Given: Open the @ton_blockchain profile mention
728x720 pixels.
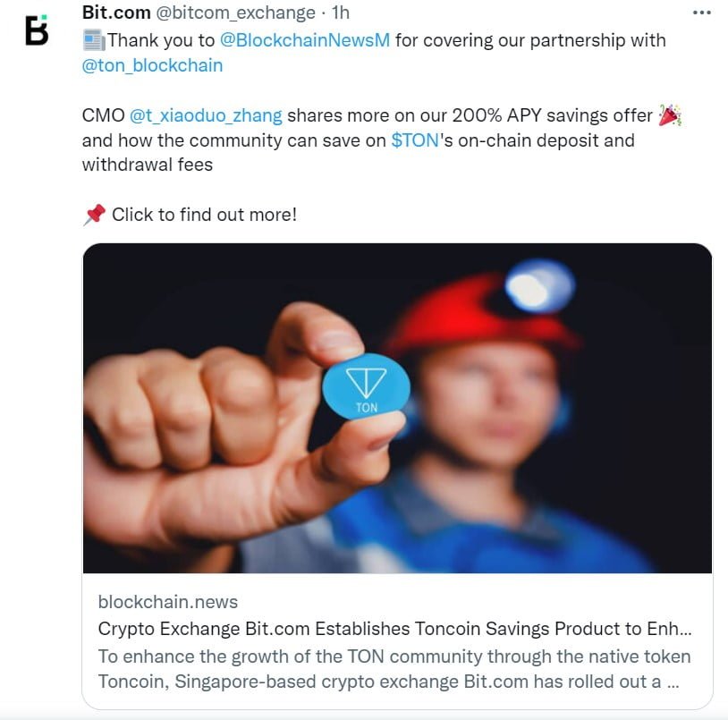Looking at the screenshot, I should 152,65.
